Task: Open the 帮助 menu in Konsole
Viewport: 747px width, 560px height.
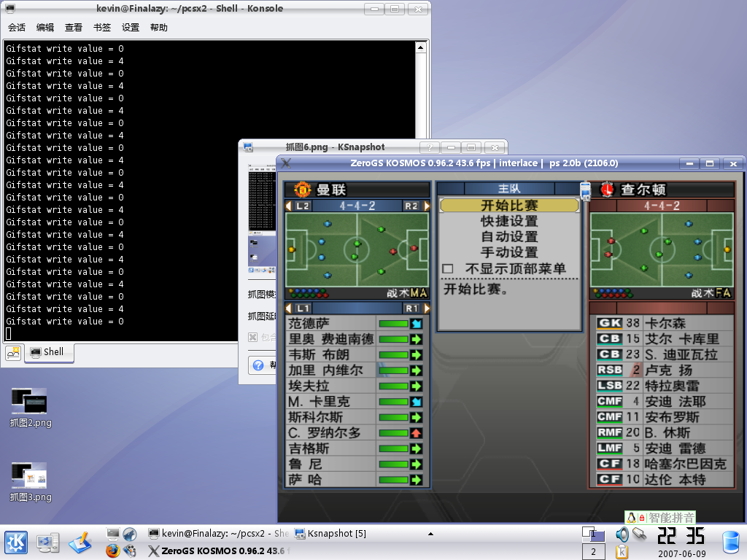Action: [158, 28]
